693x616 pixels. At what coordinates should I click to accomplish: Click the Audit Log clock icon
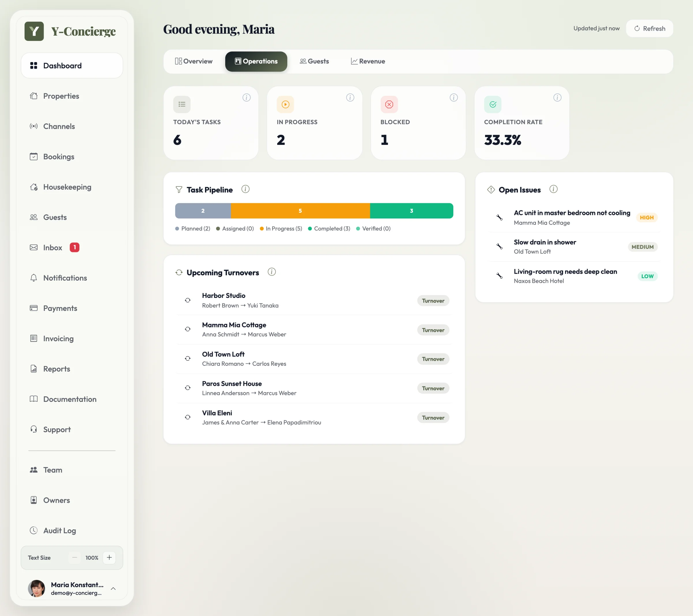[x=33, y=530]
